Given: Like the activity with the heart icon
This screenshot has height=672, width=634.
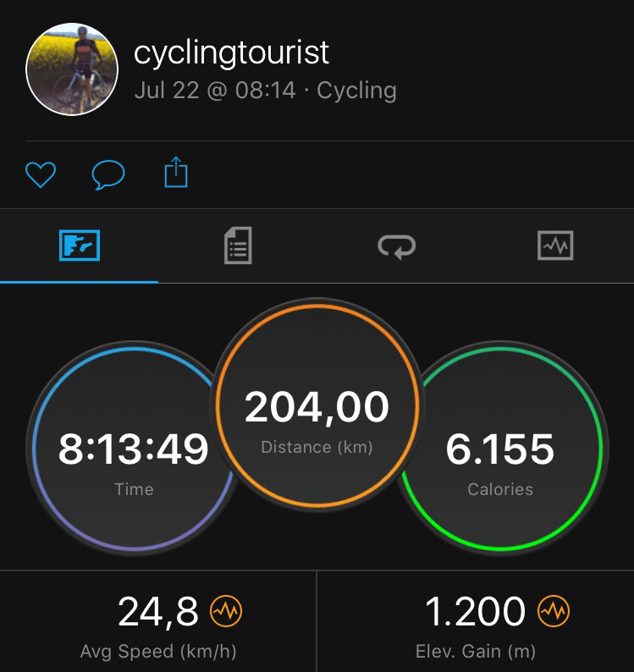Looking at the screenshot, I should (x=40, y=174).
